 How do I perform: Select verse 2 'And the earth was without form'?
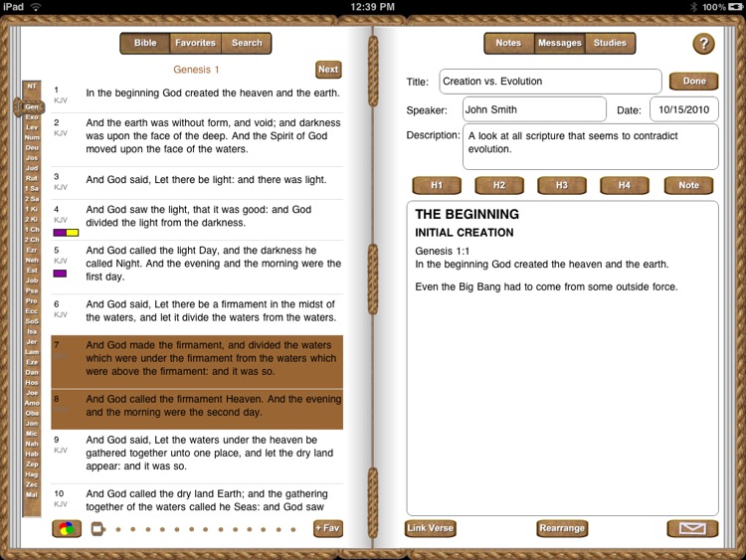pos(197,139)
